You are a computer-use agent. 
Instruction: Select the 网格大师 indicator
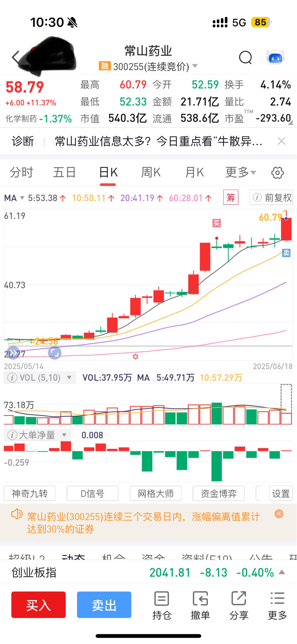point(156,494)
